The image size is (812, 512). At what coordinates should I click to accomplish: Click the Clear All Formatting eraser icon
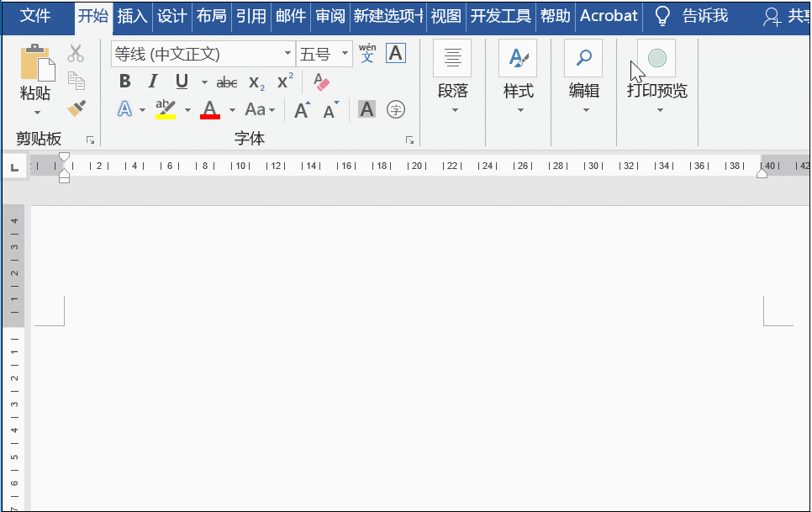[x=321, y=82]
